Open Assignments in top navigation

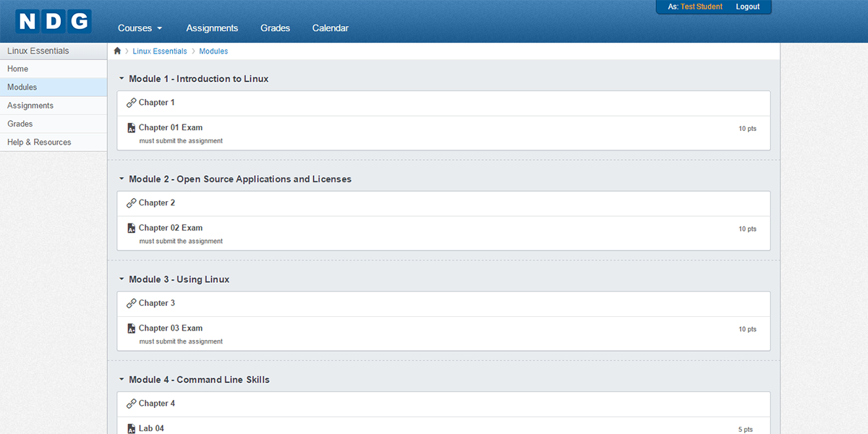click(x=212, y=28)
